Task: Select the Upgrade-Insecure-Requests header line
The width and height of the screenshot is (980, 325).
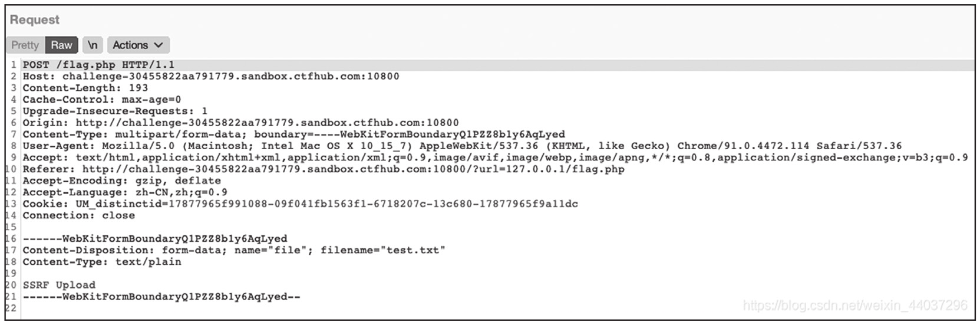Action: 115,111
